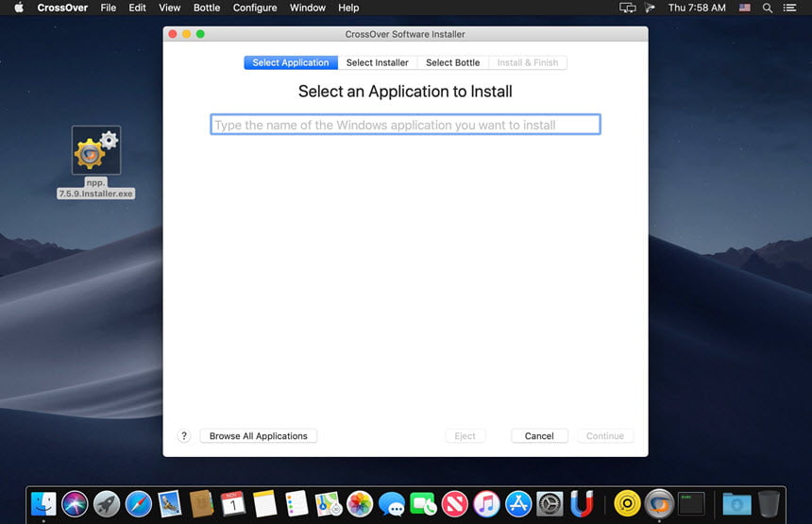This screenshot has height=524, width=812.
Task: Click the Continue button
Action: (605, 436)
